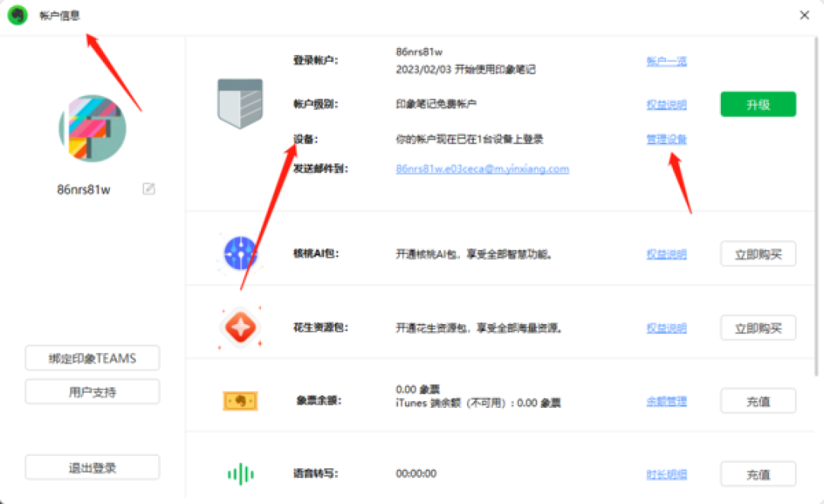Viewport: 824px width, 504px height.
Task: Click the green 语音转写 sound wave icon
Action: (x=240, y=474)
